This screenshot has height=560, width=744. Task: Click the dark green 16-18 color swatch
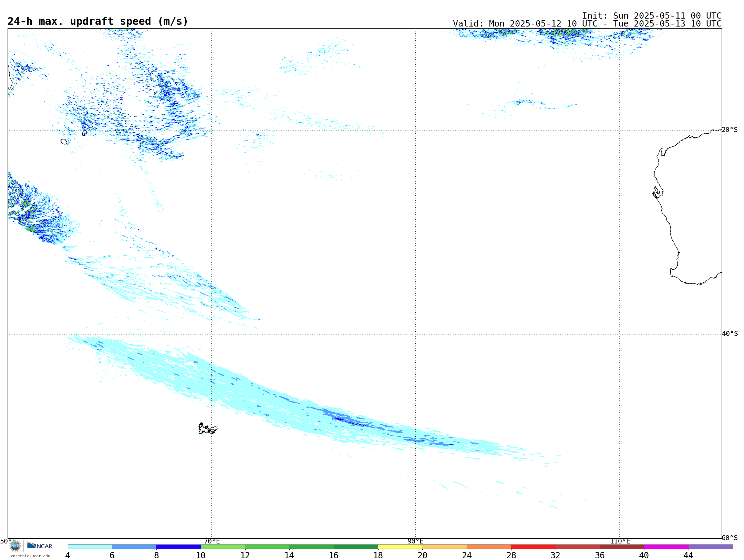(x=356, y=547)
